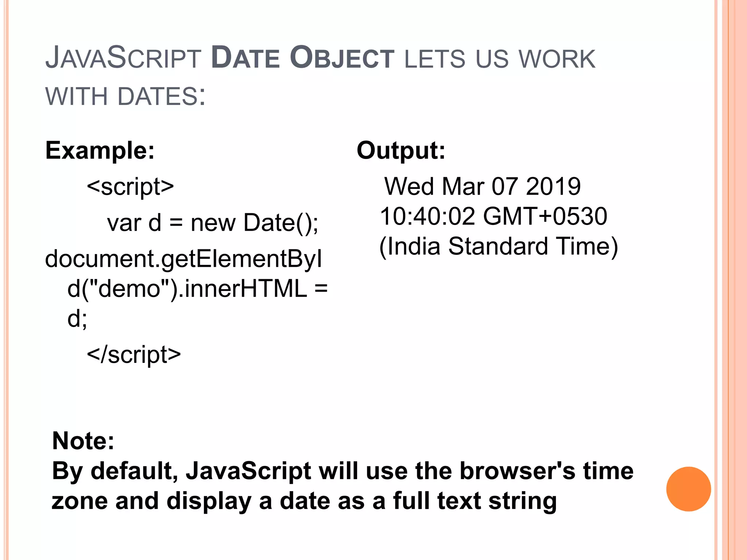Viewport: 747px width, 560px height.
Task: Click the closing </script> tag line
Action: pyautogui.click(x=133, y=354)
